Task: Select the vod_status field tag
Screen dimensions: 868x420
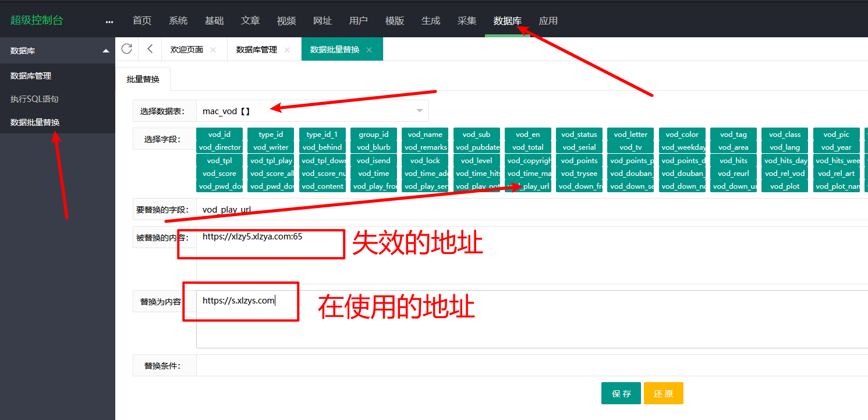Action: pos(579,135)
